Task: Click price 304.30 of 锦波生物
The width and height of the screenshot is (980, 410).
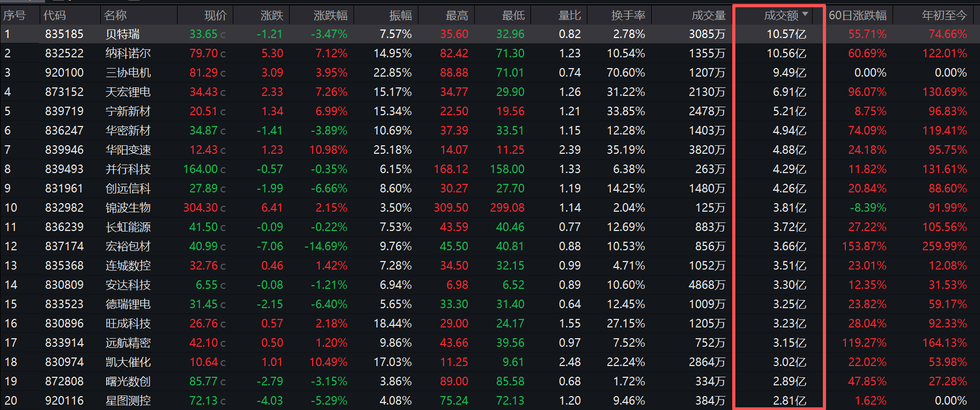Action: point(201,208)
